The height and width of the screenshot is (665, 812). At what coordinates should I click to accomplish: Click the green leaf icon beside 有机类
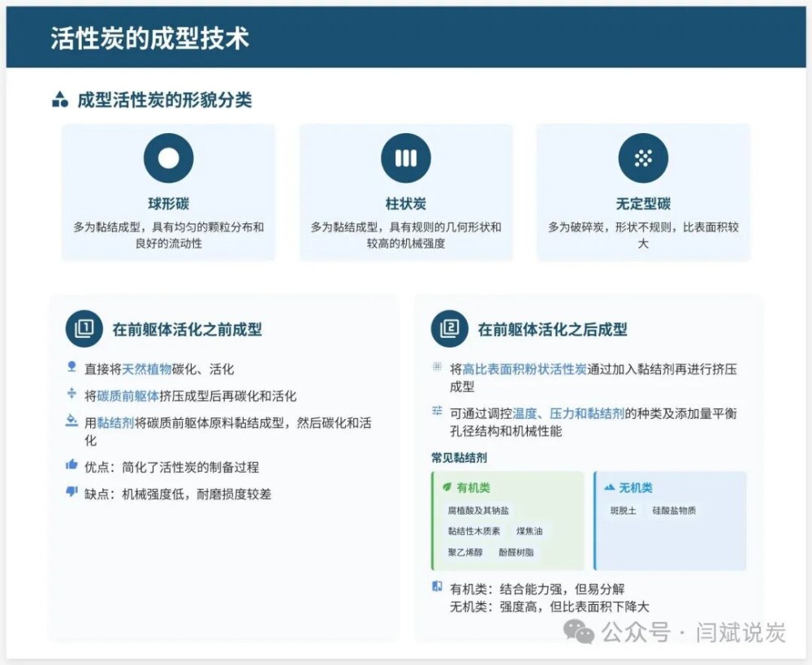pyautogui.click(x=446, y=488)
